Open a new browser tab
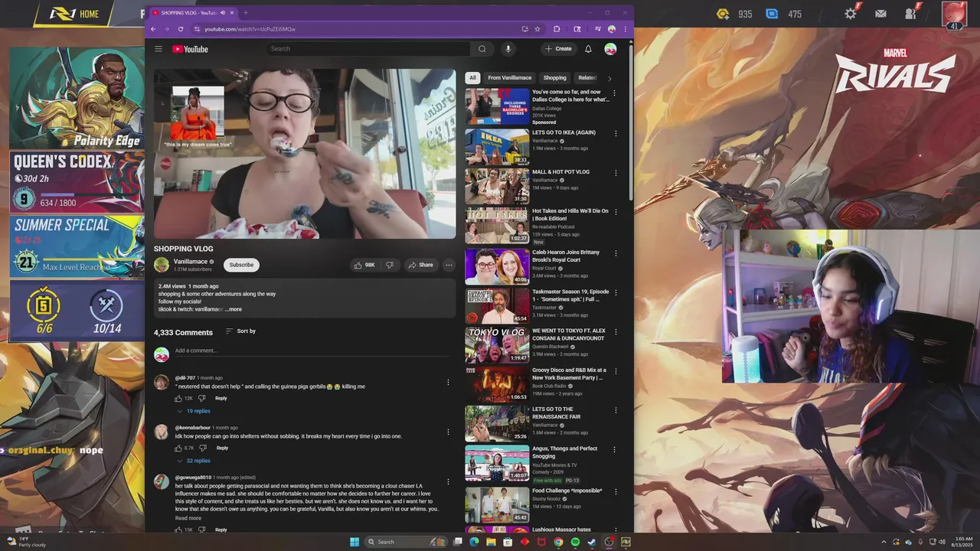Viewport: 980px width, 551px height. tap(246, 13)
